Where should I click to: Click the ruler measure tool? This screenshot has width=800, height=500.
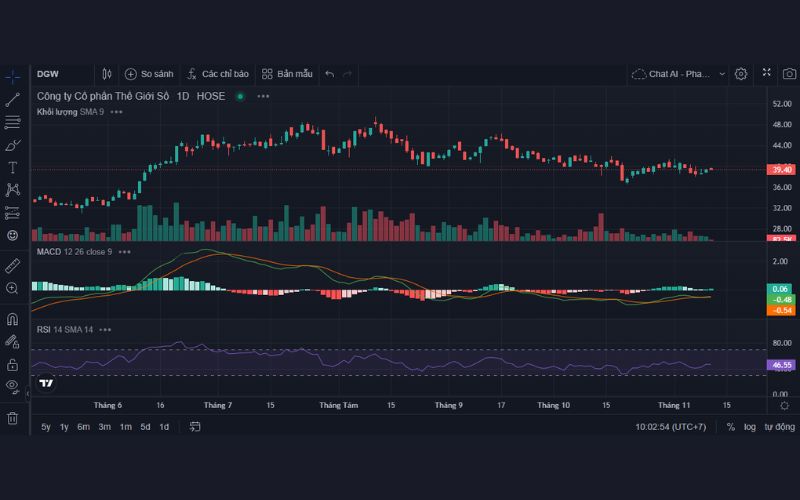click(x=13, y=266)
